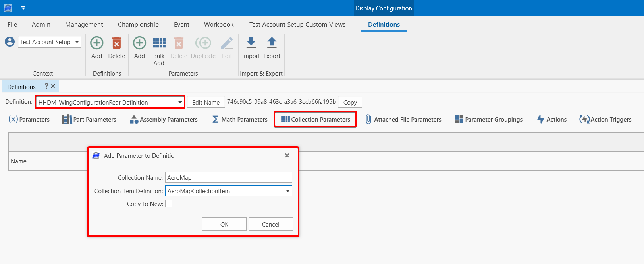Click the Bulk Add parameters icon

tap(159, 43)
